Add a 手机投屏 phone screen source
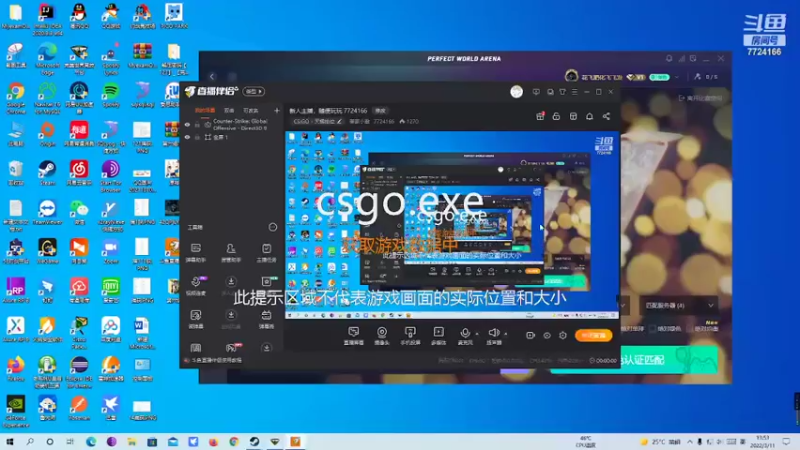 tap(410, 336)
